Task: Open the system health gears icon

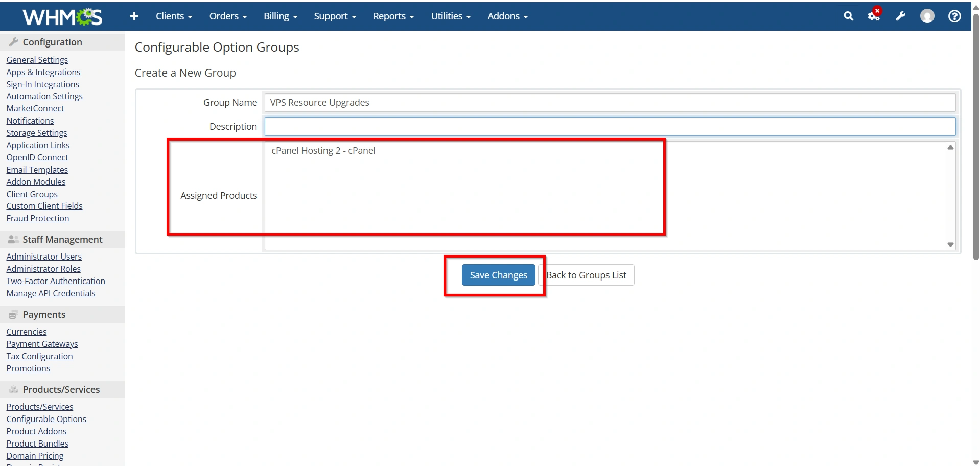Action: tap(874, 15)
